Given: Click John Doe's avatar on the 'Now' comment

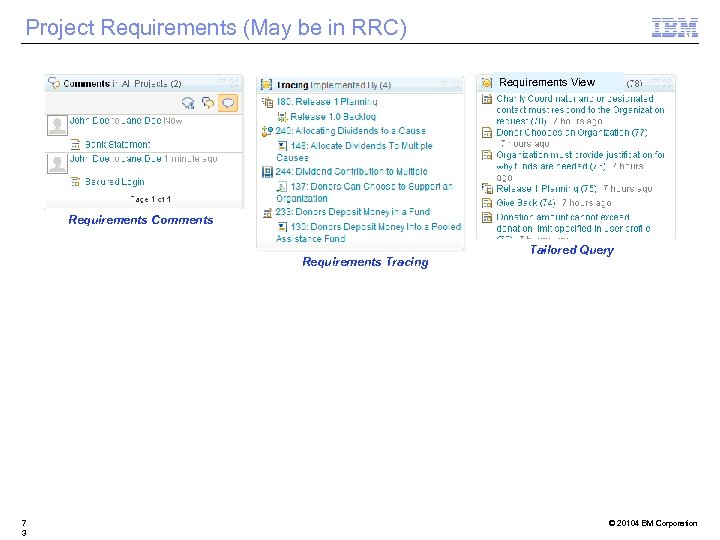Looking at the screenshot, I should pos(57,125).
